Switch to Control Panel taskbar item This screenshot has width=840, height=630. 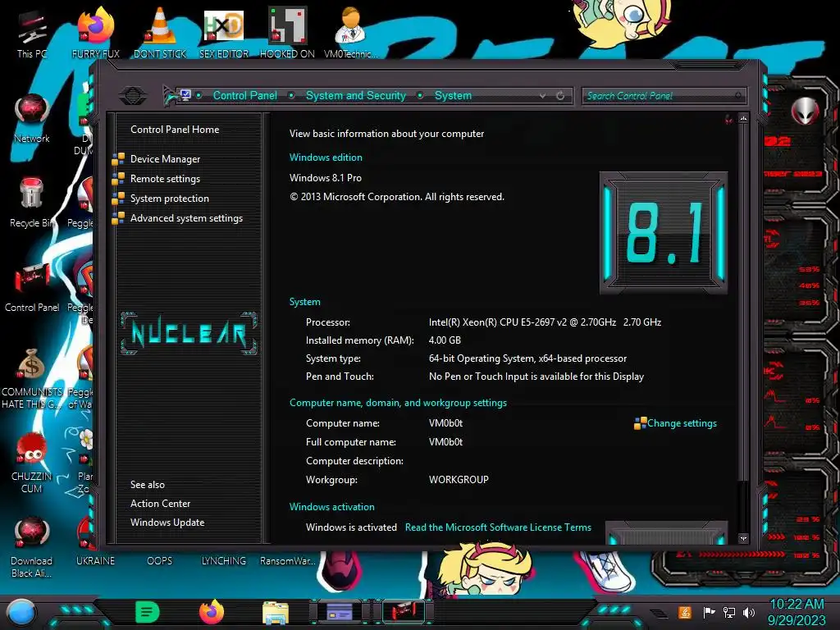click(x=404, y=612)
